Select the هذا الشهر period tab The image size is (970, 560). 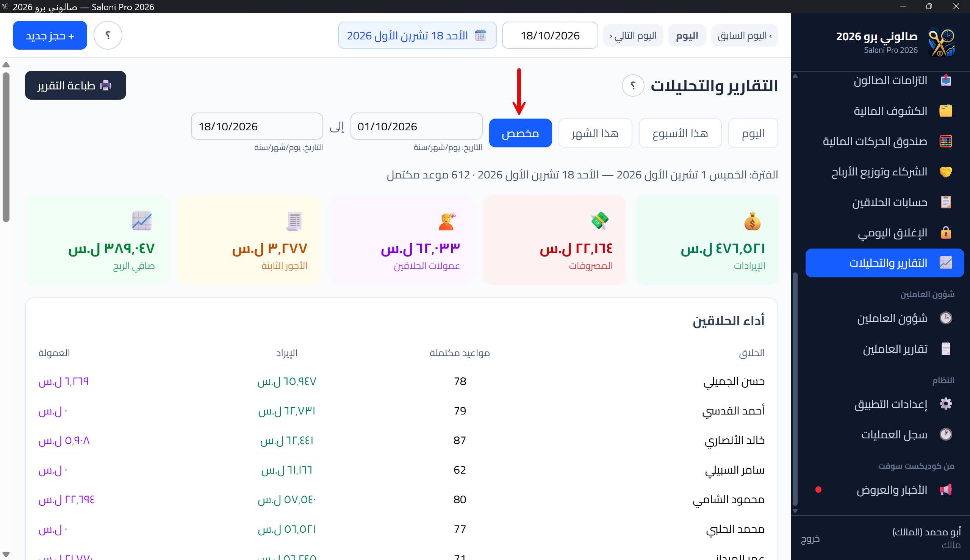(595, 133)
